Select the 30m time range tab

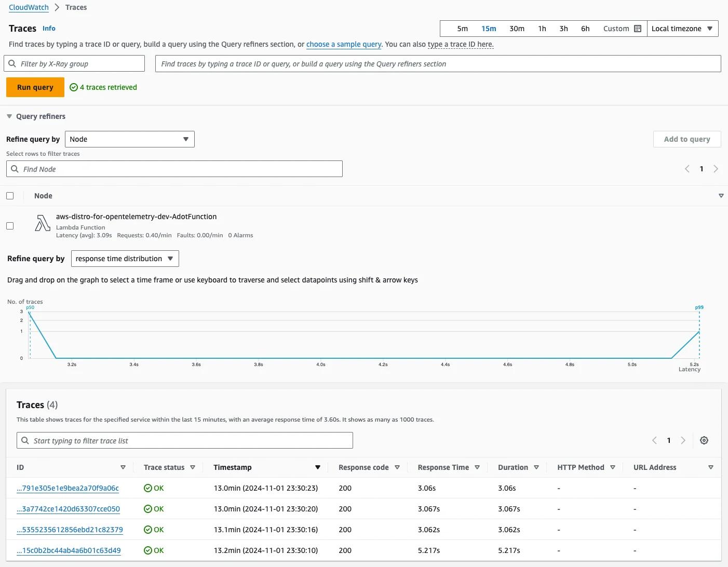(517, 29)
